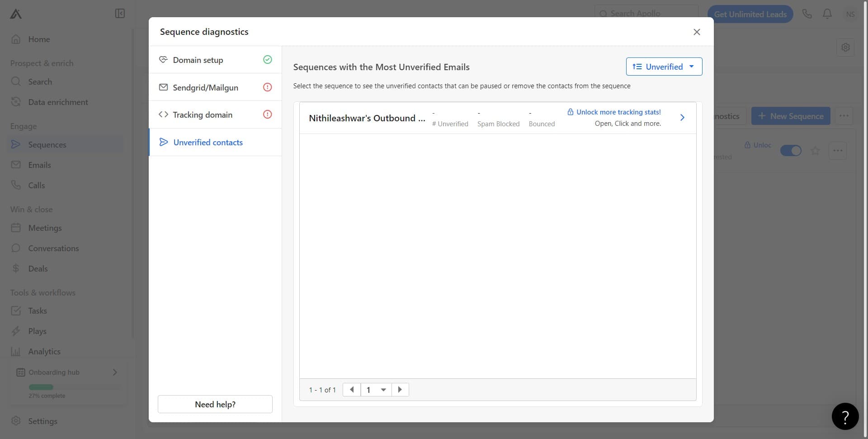Open the page number dropdown in pagination
This screenshot has width=868, height=439.
(x=376, y=390)
